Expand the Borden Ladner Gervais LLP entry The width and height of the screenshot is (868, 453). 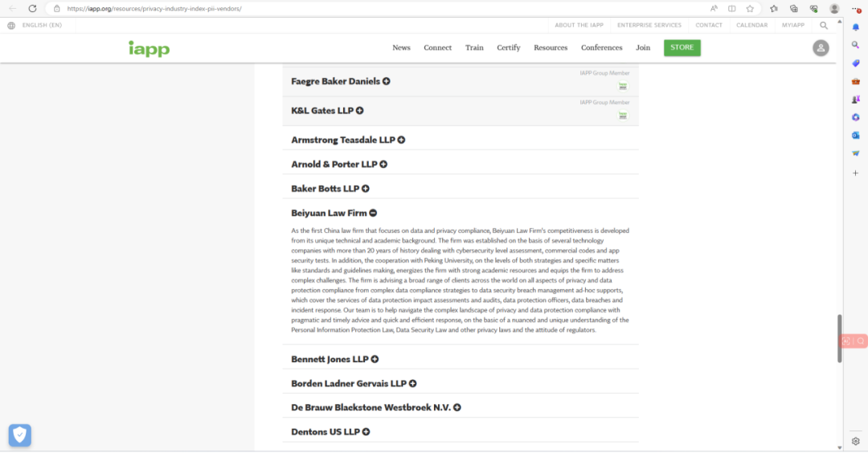coord(413,383)
